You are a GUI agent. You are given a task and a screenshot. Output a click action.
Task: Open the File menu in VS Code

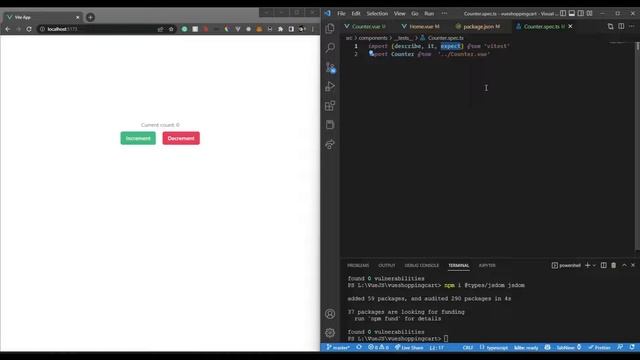coord(341,13)
